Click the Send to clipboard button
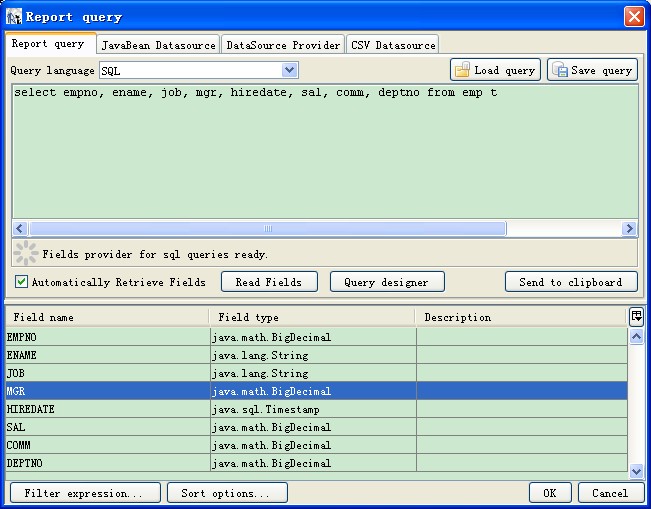651x509 pixels. [570, 282]
